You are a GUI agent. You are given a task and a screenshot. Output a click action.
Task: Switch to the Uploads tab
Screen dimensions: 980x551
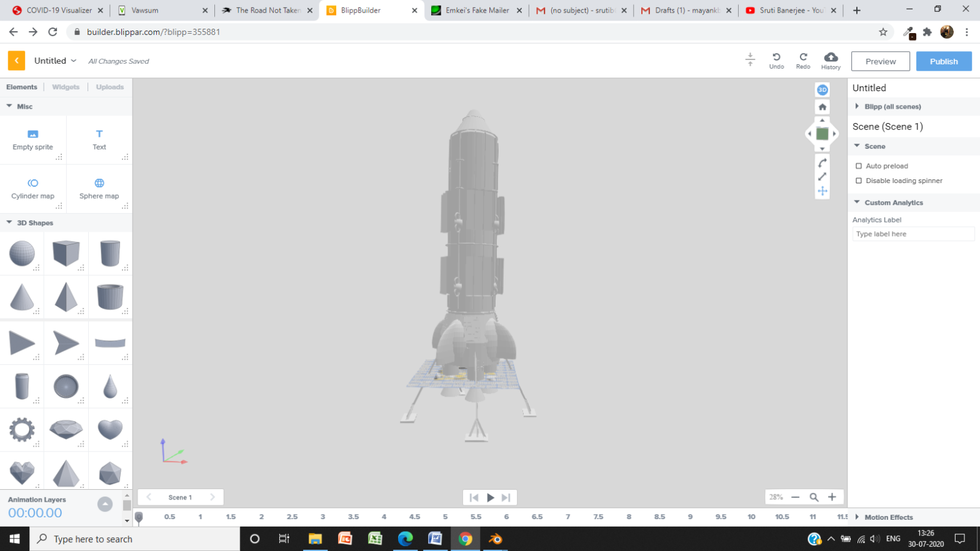110,87
